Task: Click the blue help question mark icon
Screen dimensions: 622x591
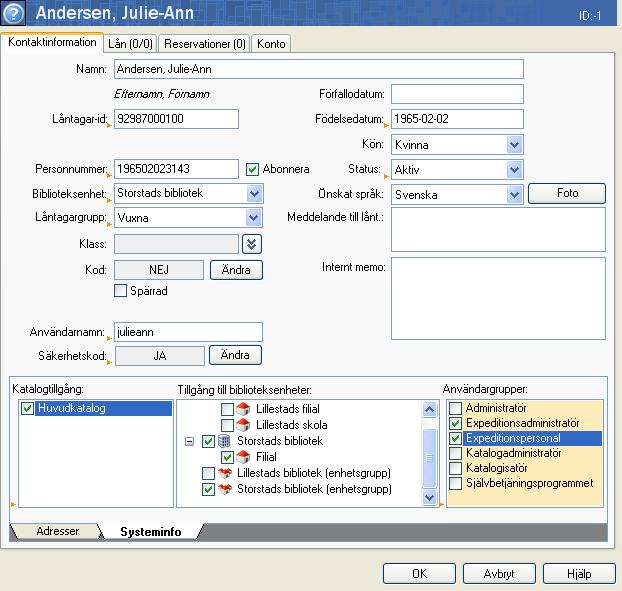Action: pyautogui.click(x=13, y=13)
